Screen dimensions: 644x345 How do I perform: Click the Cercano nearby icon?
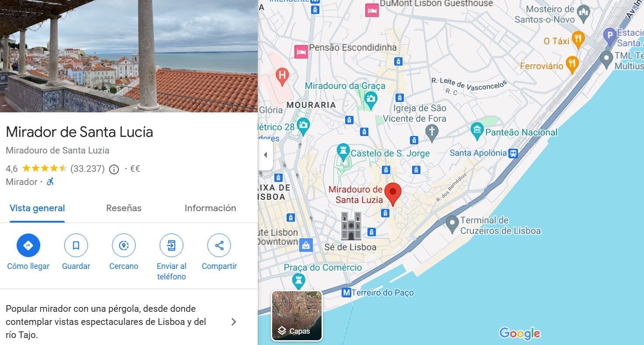124,245
